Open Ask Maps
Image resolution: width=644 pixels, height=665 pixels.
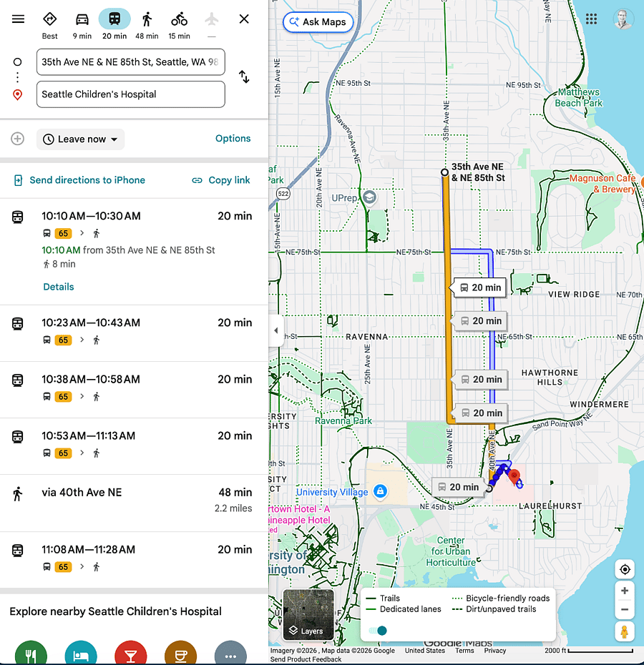coord(318,22)
